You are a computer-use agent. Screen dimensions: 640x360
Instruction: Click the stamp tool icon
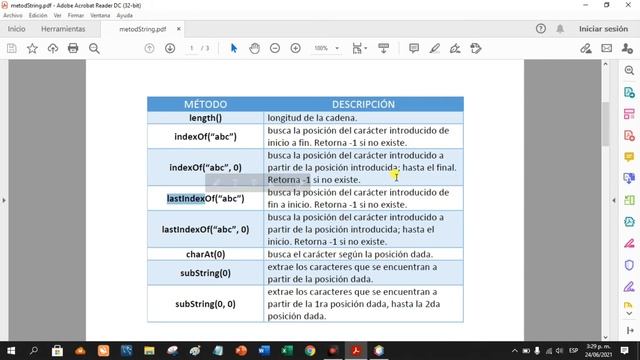point(476,49)
